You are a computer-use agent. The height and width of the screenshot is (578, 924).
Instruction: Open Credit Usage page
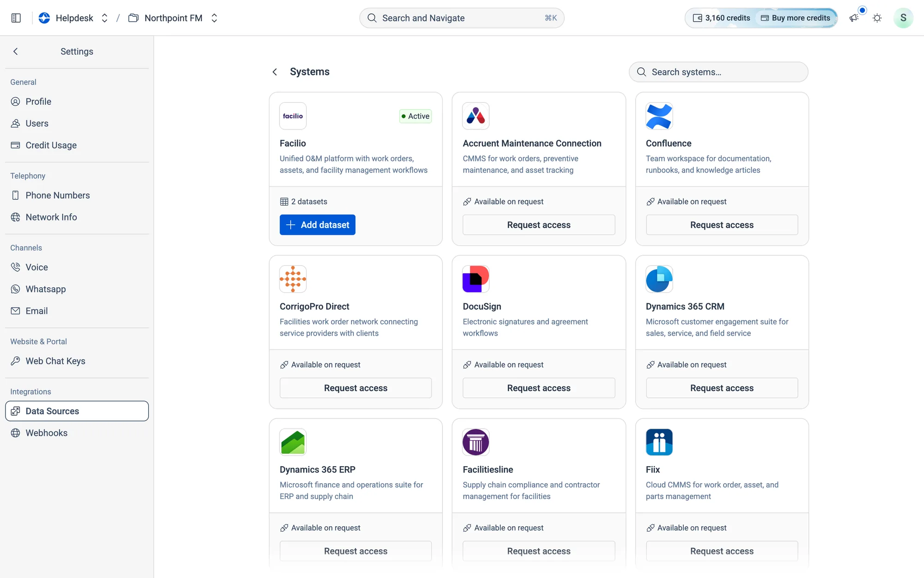[77, 145]
